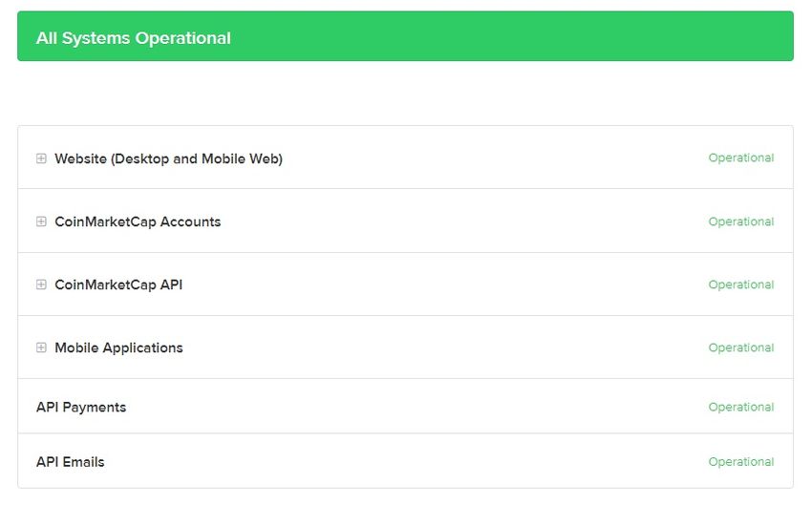Click the green status banner
Screen dimensions: 812x505
click(516, 36)
